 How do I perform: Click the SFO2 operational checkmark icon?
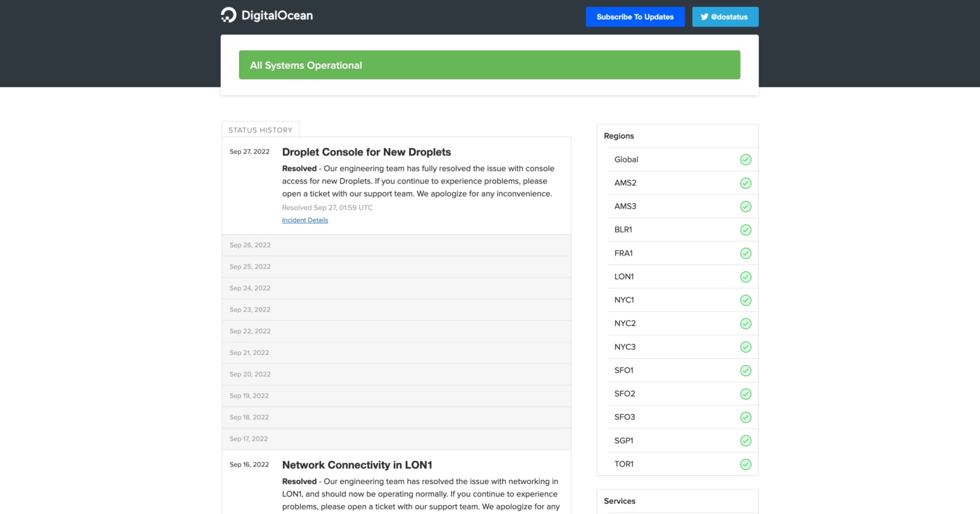click(x=746, y=394)
